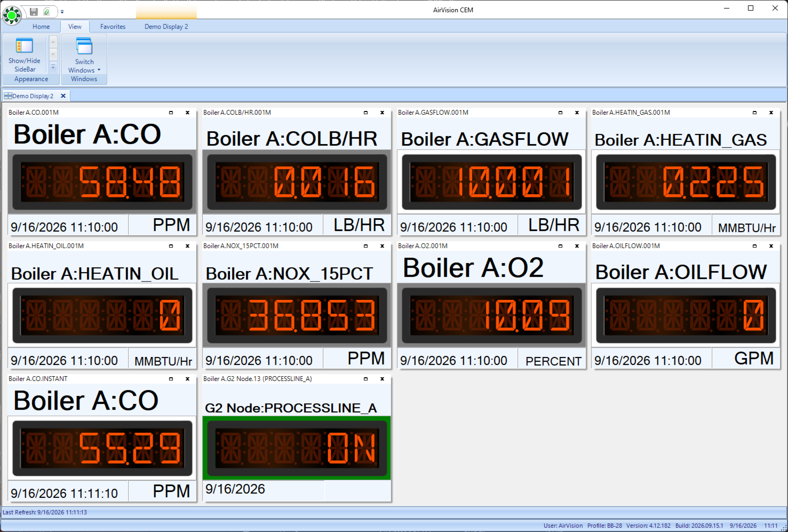788x532 pixels.
Task: Maximize the Boiler A.GASFLOW.001M panel
Action: point(560,113)
